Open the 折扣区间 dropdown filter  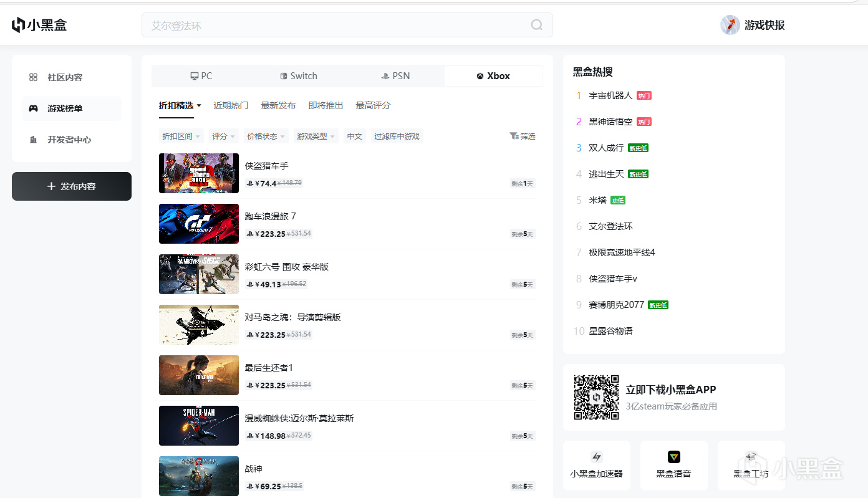point(181,136)
